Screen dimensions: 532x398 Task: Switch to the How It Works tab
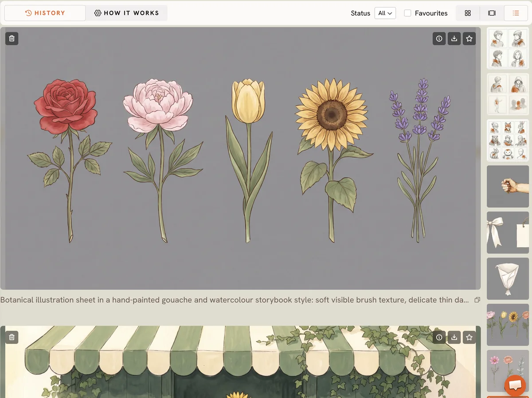point(127,13)
